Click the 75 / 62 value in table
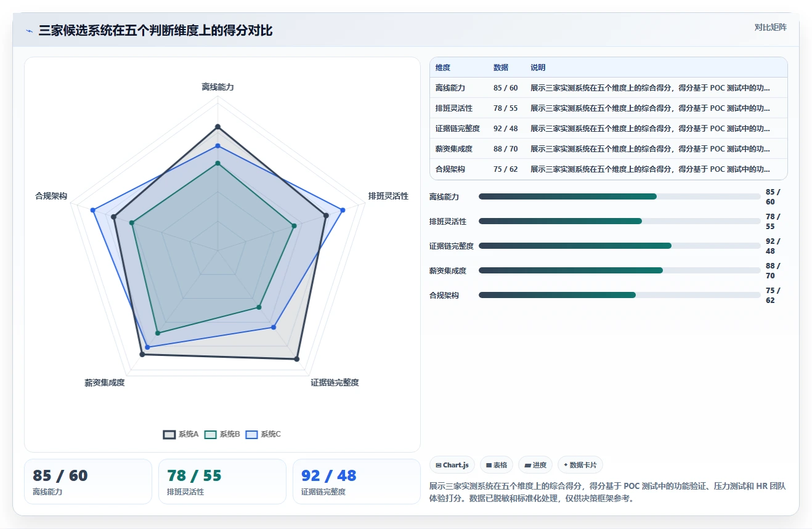The width and height of the screenshot is (812, 529). [506, 169]
